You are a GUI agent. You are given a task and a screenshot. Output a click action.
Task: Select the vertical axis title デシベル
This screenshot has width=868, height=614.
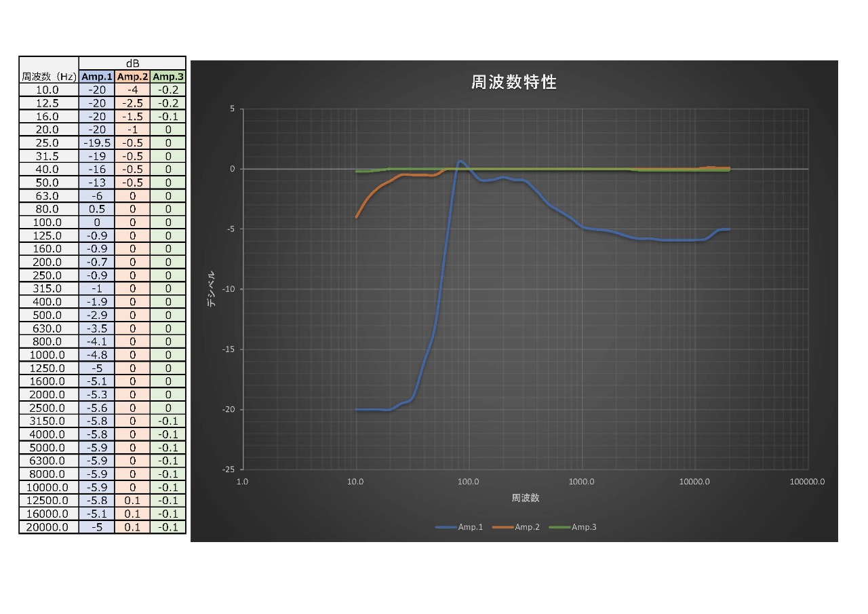[x=212, y=289]
